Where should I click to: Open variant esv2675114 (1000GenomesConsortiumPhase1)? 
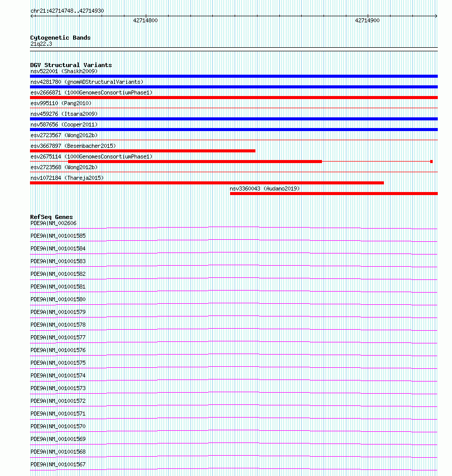[x=91, y=156]
